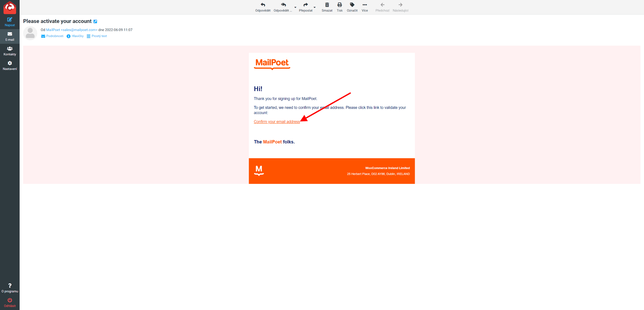Screen dimensions: 644x310
Task: Open message in new window icon
Action: pyautogui.click(x=95, y=22)
